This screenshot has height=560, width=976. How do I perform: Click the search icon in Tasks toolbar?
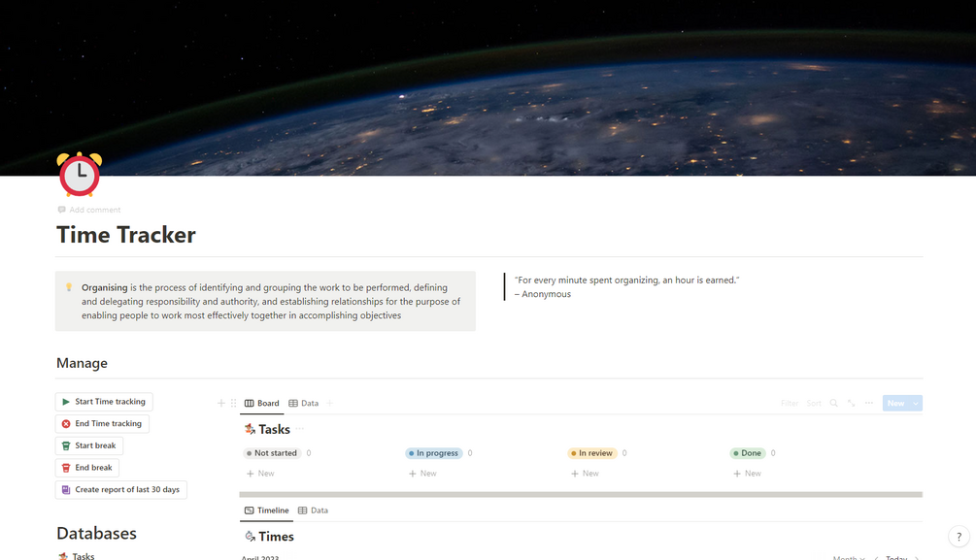tap(833, 403)
